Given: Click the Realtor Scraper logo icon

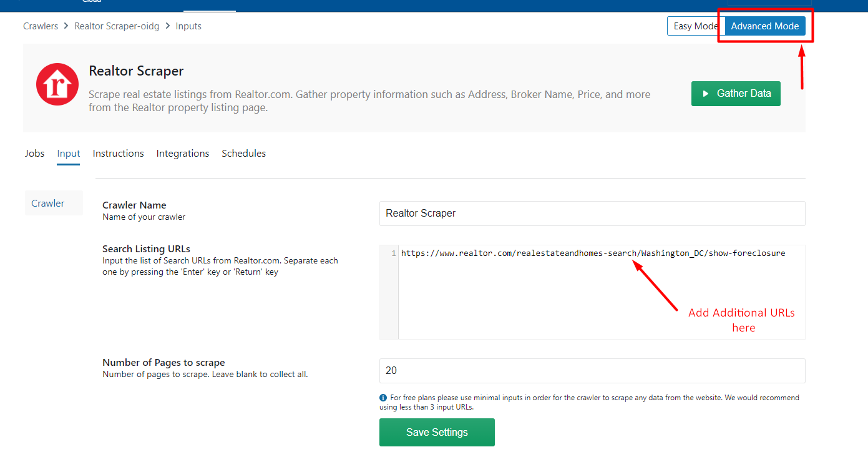Looking at the screenshot, I should (x=57, y=84).
